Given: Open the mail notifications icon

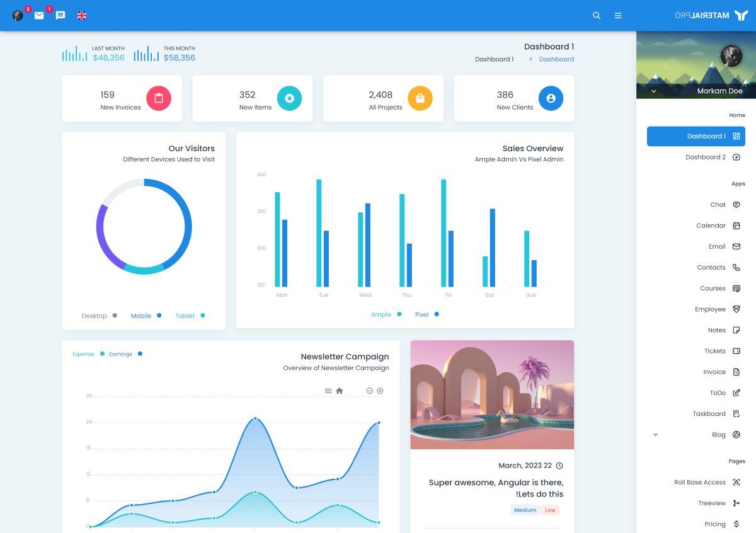Looking at the screenshot, I should click(x=39, y=16).
